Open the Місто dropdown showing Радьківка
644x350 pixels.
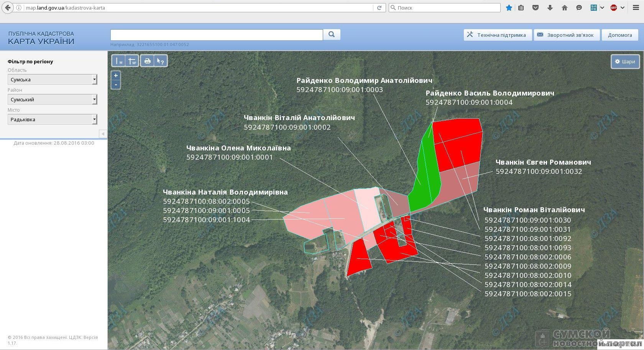(x=52, y=119)
